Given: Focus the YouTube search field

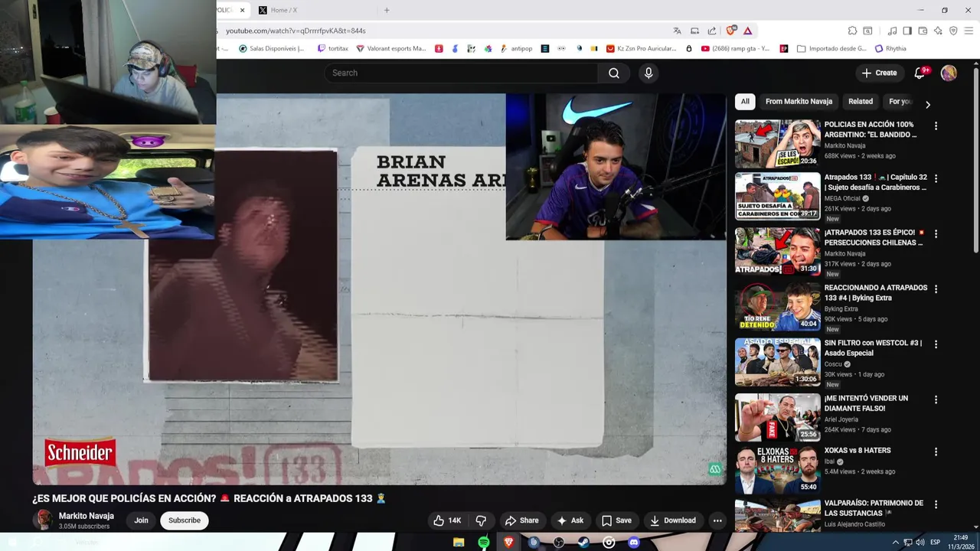Looking at the screenshot, I should pos(462,73).
